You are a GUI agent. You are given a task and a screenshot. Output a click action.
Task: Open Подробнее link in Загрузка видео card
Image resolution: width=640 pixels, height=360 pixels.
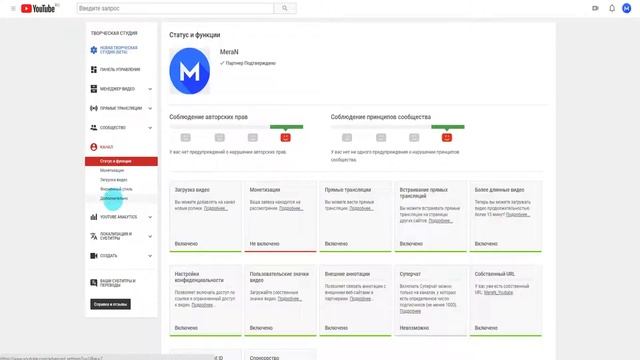[x=216, y=208]
